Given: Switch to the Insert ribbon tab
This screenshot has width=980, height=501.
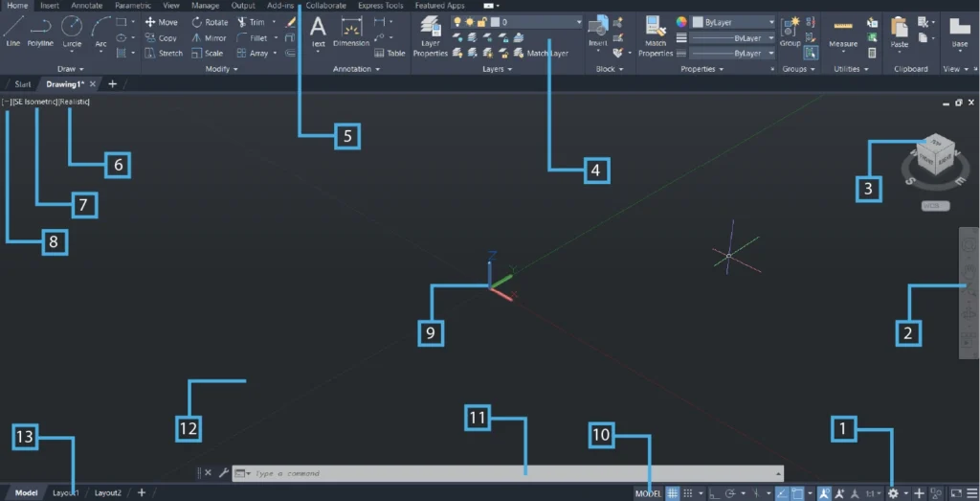Looking at the screenshot, I should point(50,6).
